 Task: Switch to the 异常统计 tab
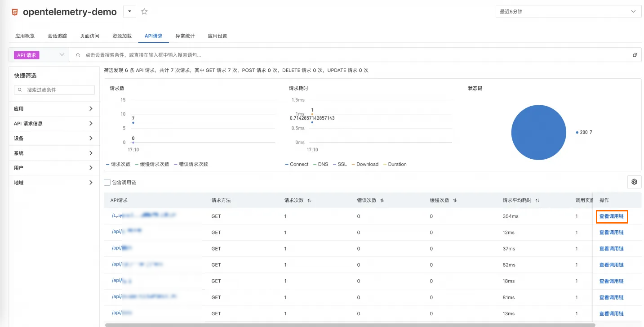tap(185, 36)
